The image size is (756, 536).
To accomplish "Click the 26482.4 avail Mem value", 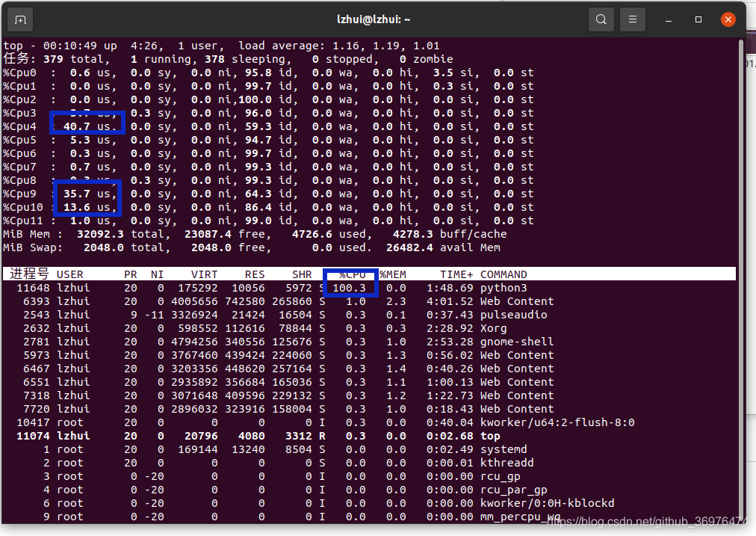I will coord(409,248).
